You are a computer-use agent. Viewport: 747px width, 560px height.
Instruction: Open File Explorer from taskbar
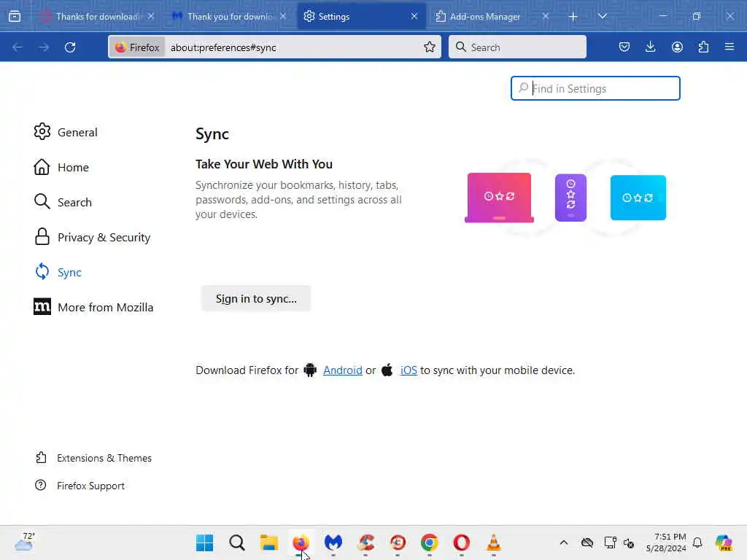pyautogui.click(x=268, y=542)
